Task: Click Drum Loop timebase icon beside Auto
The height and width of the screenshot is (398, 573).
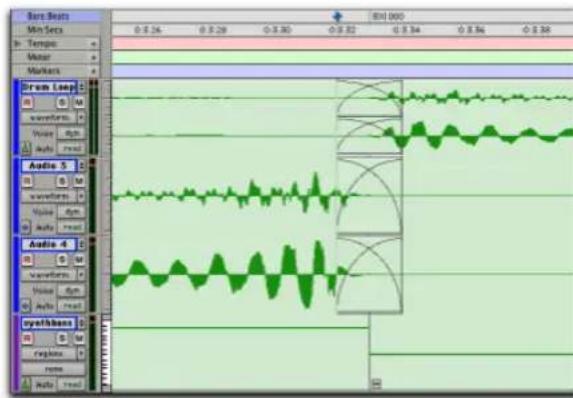Action: [26, 148]
